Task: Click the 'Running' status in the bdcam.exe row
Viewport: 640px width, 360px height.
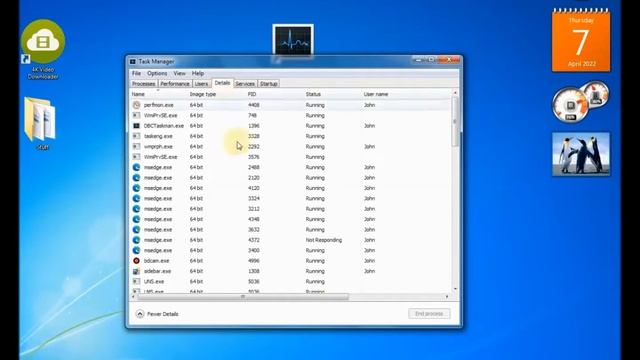Action: click(315, 261)
